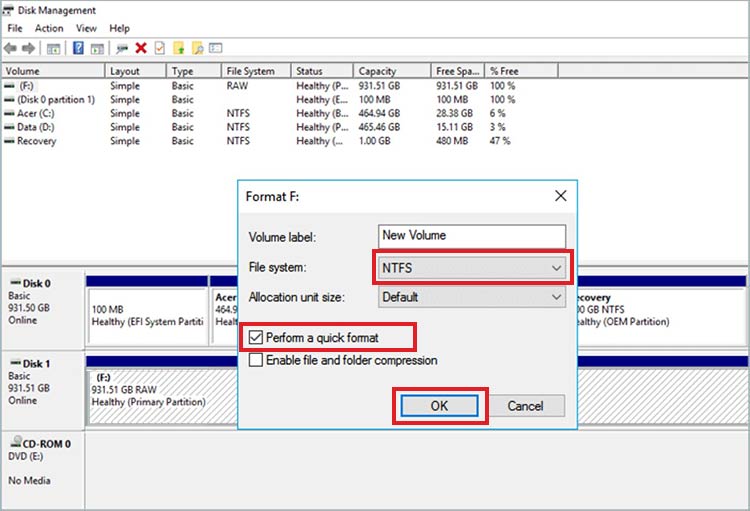Click the Data (D:) drive icon in list
The image size is (750, 511).
pos(9,127)
